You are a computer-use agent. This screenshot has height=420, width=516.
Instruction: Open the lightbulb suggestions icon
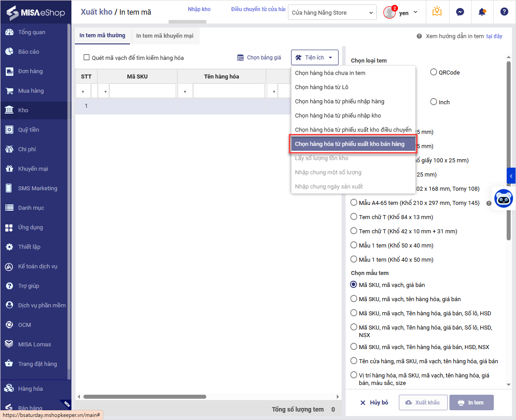tap(437, 12)
